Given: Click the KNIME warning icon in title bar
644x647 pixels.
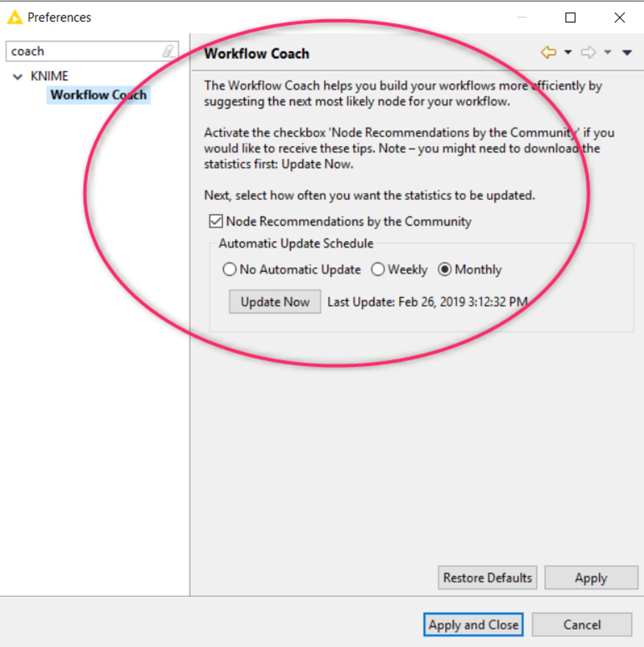Looking at the screenshot, I should pos(15,17).
